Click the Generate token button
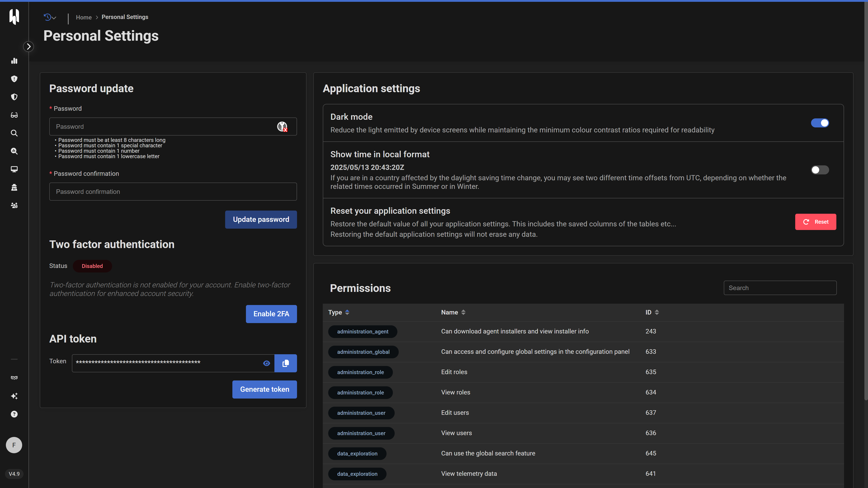The image size is (868, 488). (264, 389)
